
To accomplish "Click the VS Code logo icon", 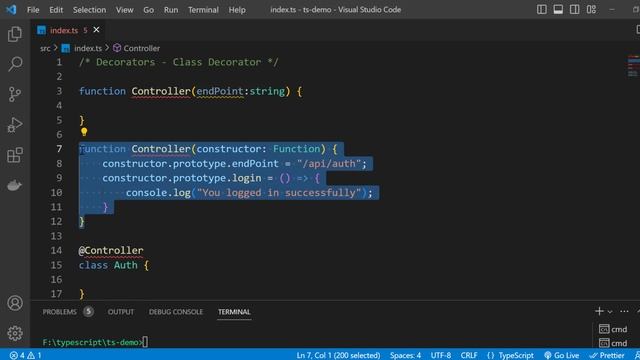I will (11, 9).
